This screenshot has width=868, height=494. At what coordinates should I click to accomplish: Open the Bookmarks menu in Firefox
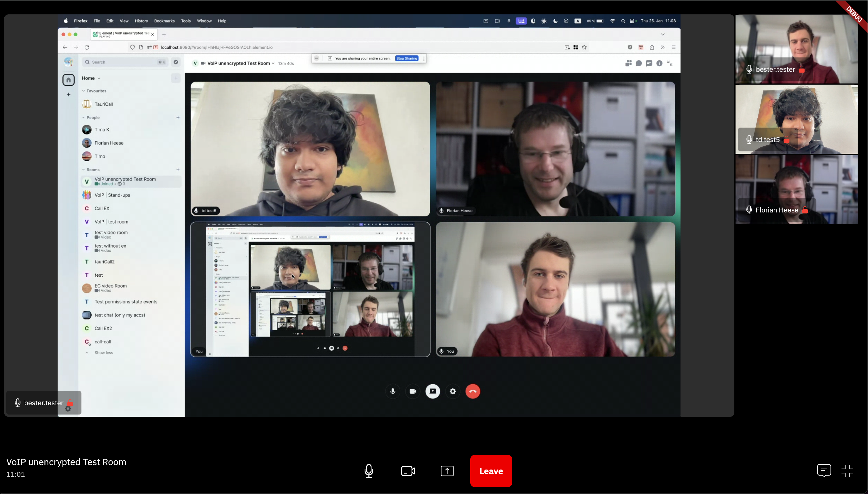pyautogui.click(x=164, y=21)
